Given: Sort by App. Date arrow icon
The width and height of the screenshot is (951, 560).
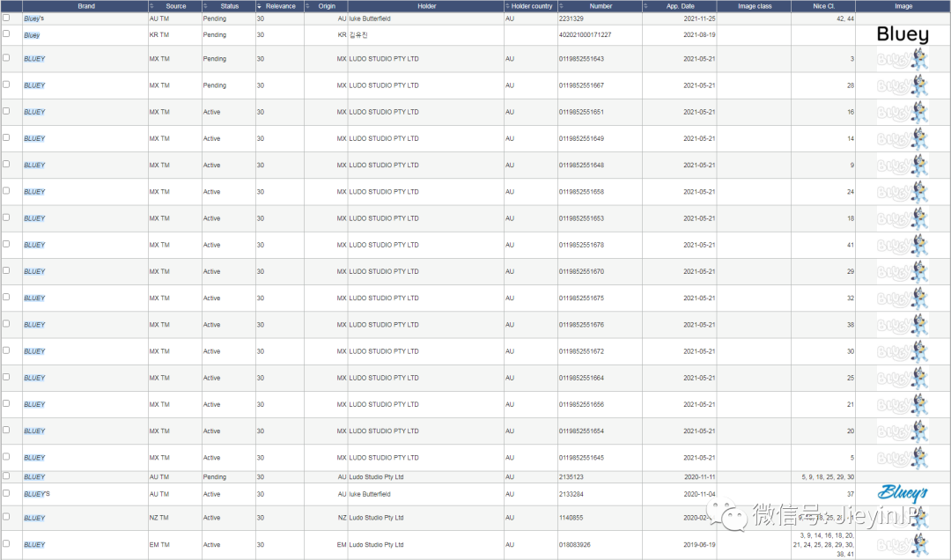Looking at the screenshot, I should [645, 6].
